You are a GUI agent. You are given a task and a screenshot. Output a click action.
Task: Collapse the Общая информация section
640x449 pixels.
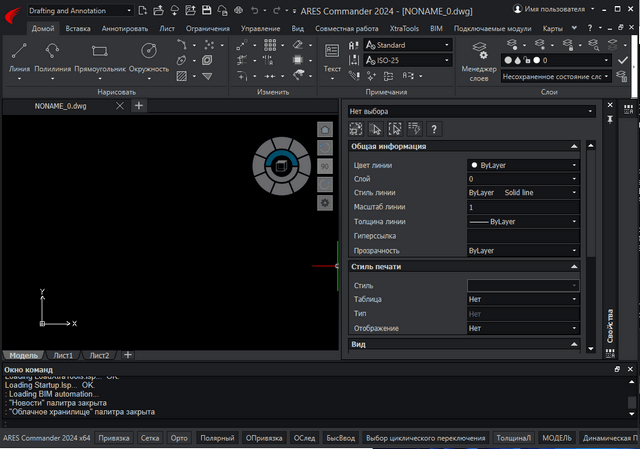[x=573, y=147]
